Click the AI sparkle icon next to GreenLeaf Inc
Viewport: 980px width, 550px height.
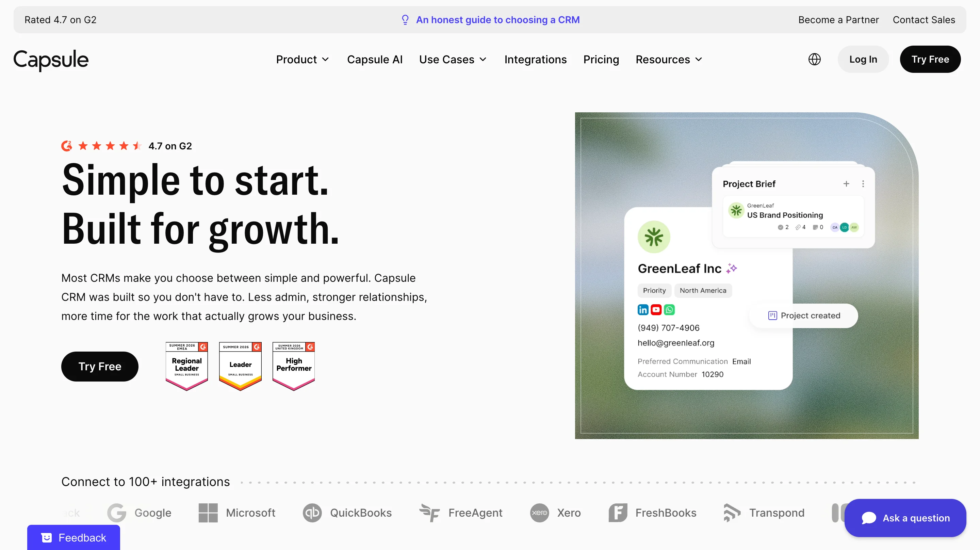[x=731, y=268]
